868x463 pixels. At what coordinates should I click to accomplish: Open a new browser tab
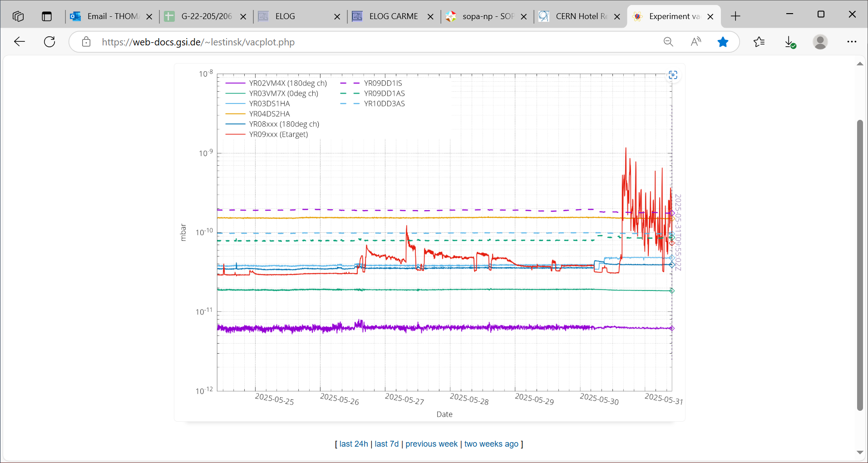(735, 17)
